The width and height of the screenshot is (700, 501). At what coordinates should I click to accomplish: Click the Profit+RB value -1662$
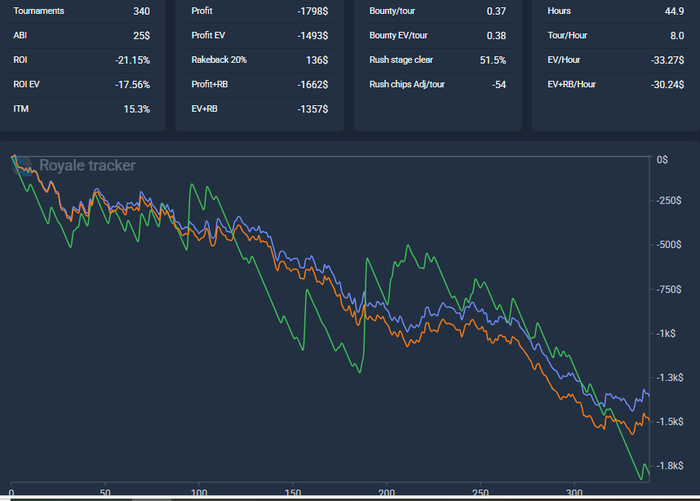[313, 85]
